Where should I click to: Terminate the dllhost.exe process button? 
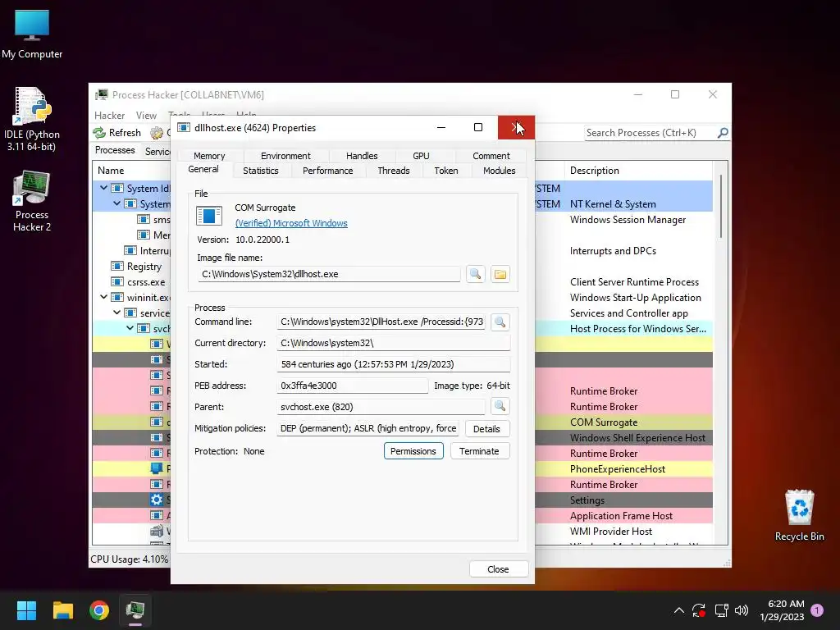pos(479,451)
